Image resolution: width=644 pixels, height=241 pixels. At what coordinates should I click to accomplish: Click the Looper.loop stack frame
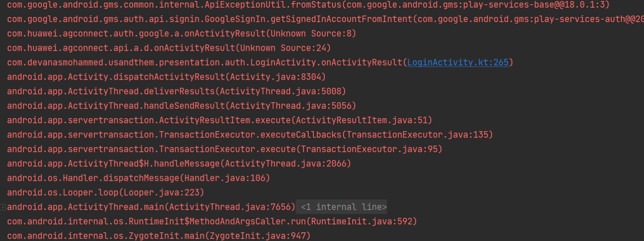click(105, 193)
